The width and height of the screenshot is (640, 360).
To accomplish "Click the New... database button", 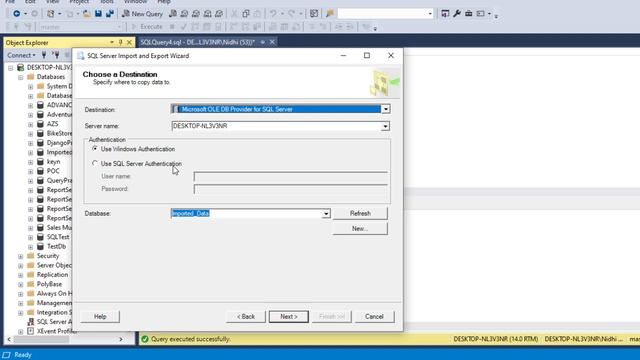I will point(360,229).
